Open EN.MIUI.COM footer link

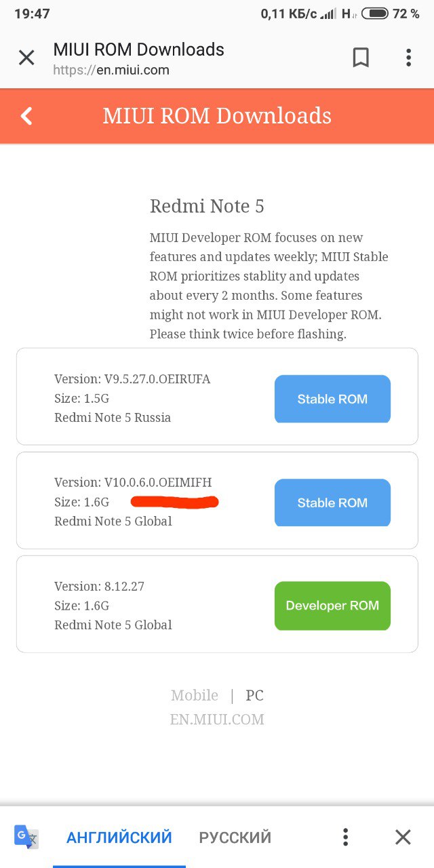(x=217, y=719)
